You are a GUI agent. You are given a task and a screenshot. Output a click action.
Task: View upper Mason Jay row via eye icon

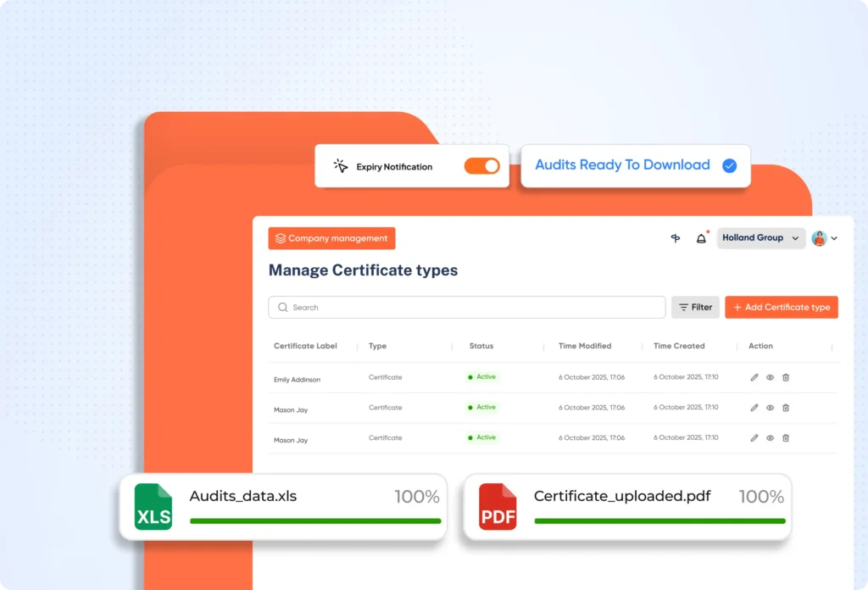tap(770, 408)
